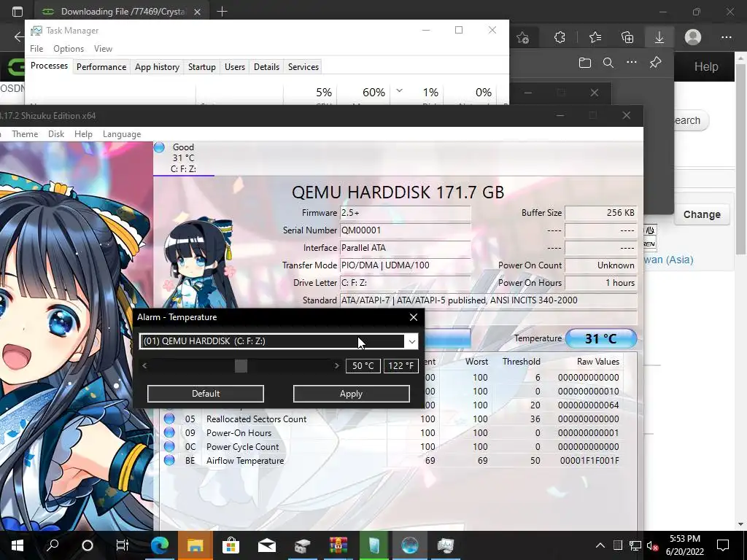Open File Explorer from taskbar

tap(195, 545)
